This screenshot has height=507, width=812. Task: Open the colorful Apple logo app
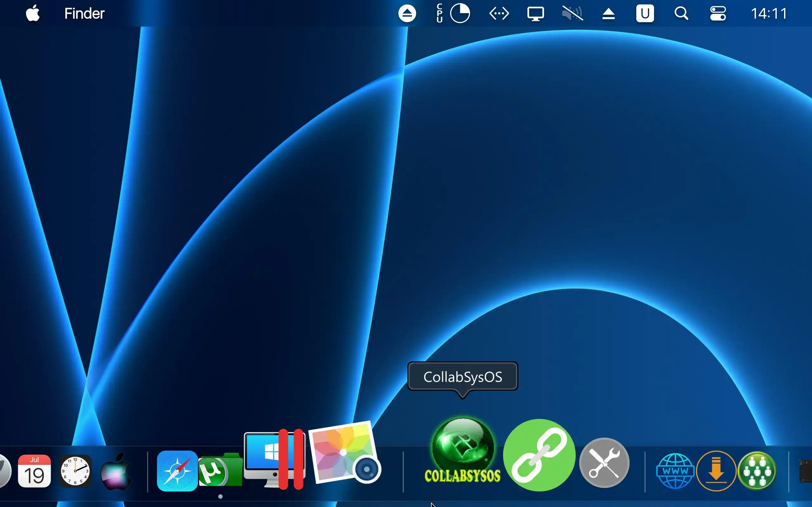[116, 472]
